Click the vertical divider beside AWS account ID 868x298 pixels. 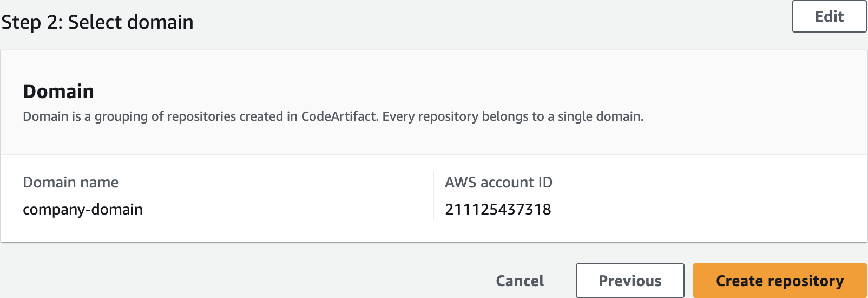(433, 196)
